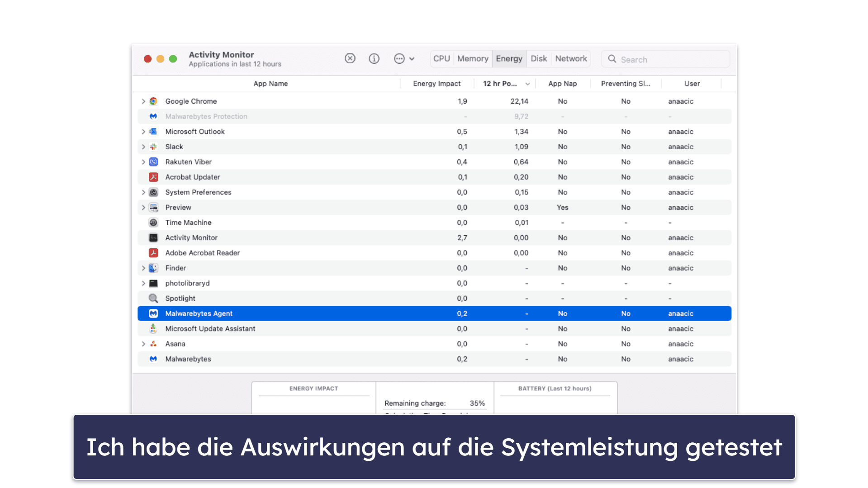The image size is (868, 488).
Task: Click the Finder app icon
Action: 153,268
